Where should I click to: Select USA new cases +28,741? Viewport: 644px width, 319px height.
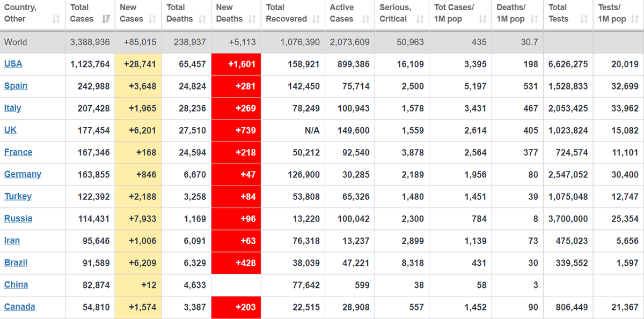(x=140, y=64)
